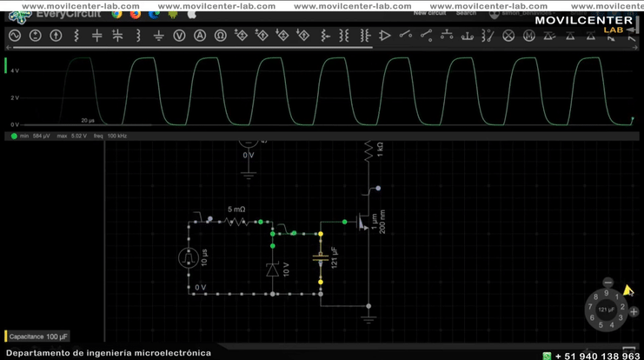Screen dimensions: 644x360
Task: Add a ground symbol from toolbar
Action: click(158, 37)
